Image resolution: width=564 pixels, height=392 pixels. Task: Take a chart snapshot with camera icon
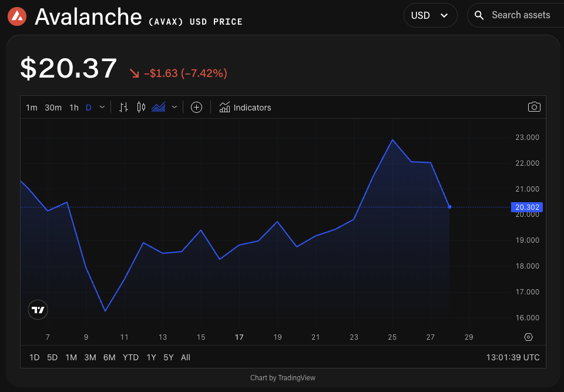click(534, 106)
